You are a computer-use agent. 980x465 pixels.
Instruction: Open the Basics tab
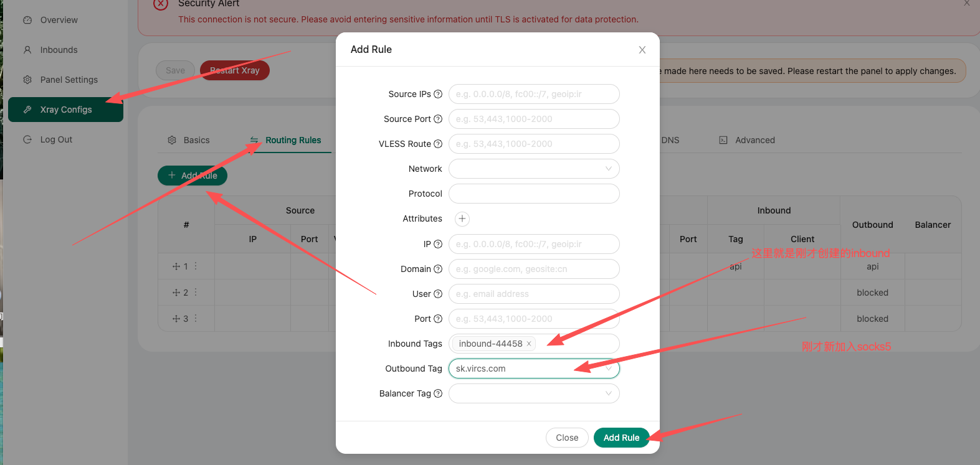(x=189, y=140)
